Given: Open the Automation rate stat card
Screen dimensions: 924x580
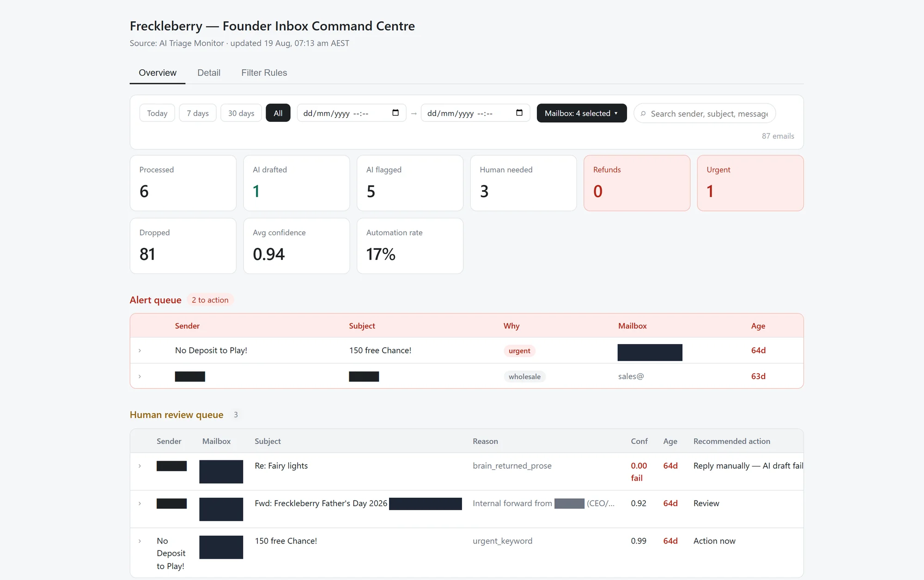Looking at the screenshot, I should click(410, 246).
